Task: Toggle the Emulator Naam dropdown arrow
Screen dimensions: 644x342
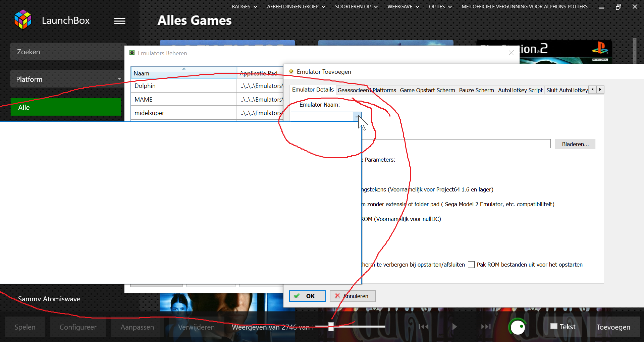Action: pos(357,116)
